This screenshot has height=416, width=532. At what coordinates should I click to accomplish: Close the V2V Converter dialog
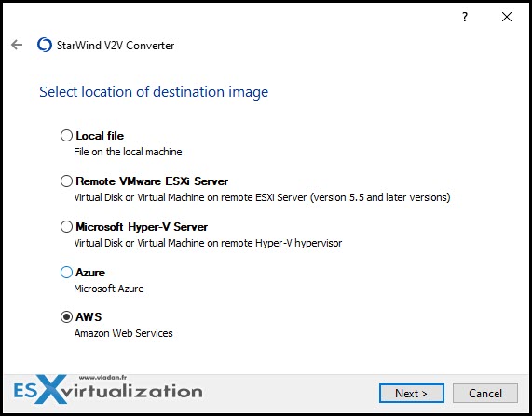point(507,17)
